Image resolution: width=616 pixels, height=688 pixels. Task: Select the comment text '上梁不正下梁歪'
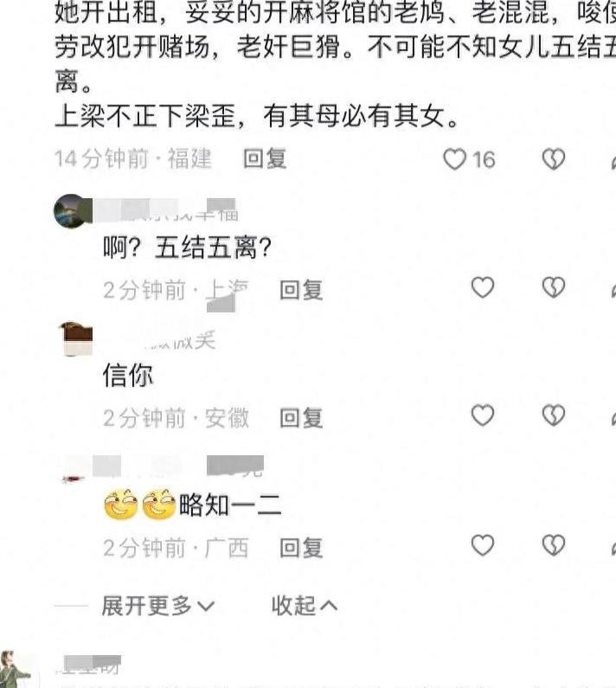point(145,117)
